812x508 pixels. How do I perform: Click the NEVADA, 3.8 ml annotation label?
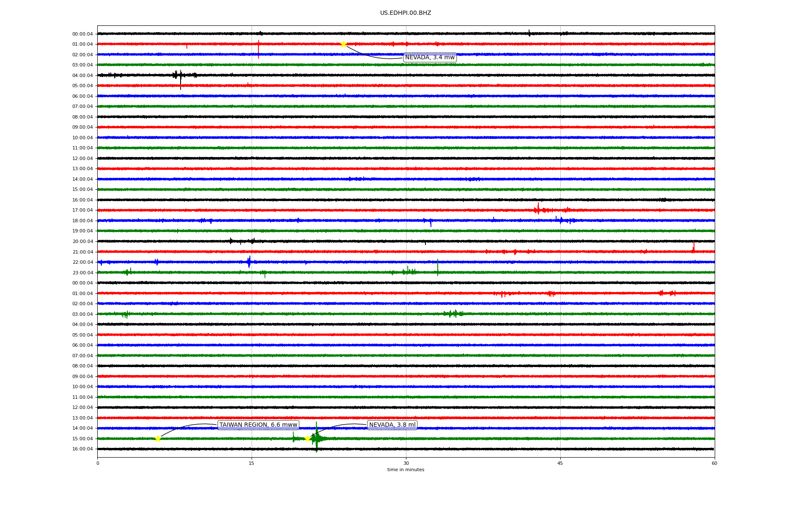point(392,425)
